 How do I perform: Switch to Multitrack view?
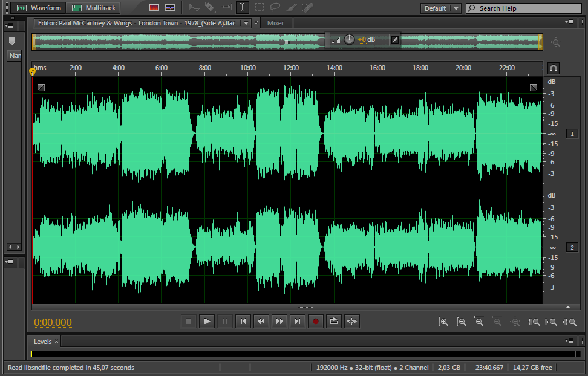93,8
